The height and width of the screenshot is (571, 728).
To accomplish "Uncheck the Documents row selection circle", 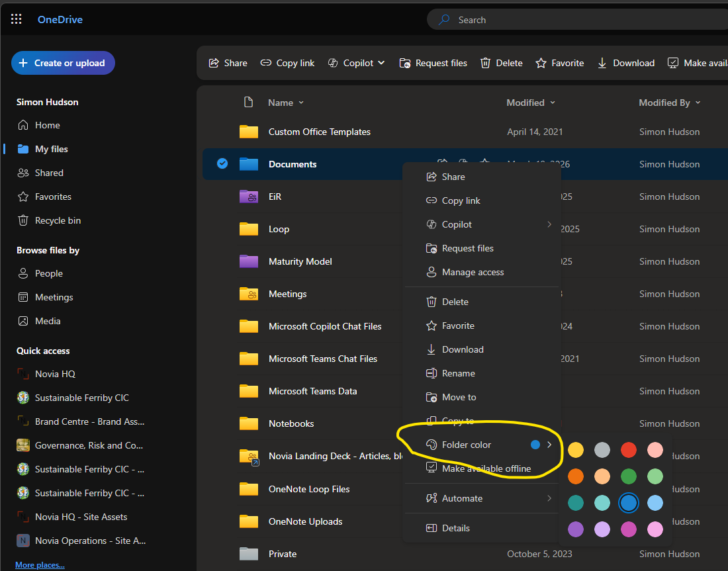I will [x=222, y=163].
